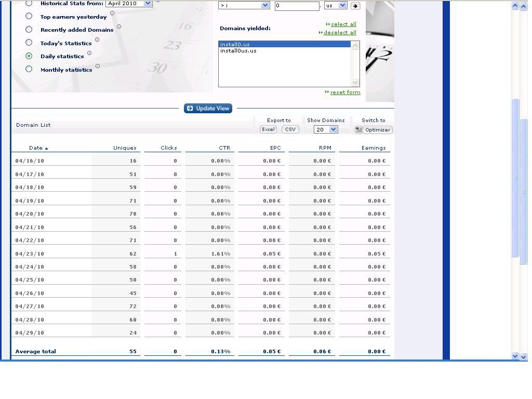532x399 pixels.
Task: Select the Monthly statistics radio button
Action: click(x=29, y=69)
